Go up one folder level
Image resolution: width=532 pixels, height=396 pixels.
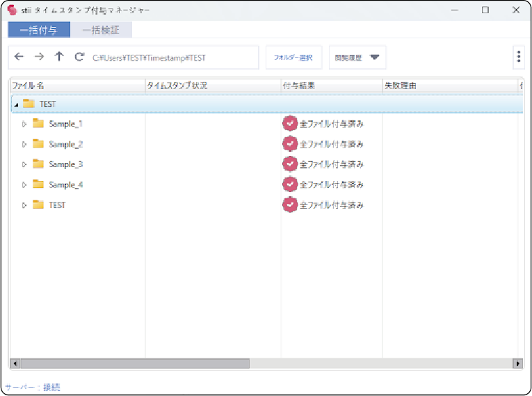[59, 58]
